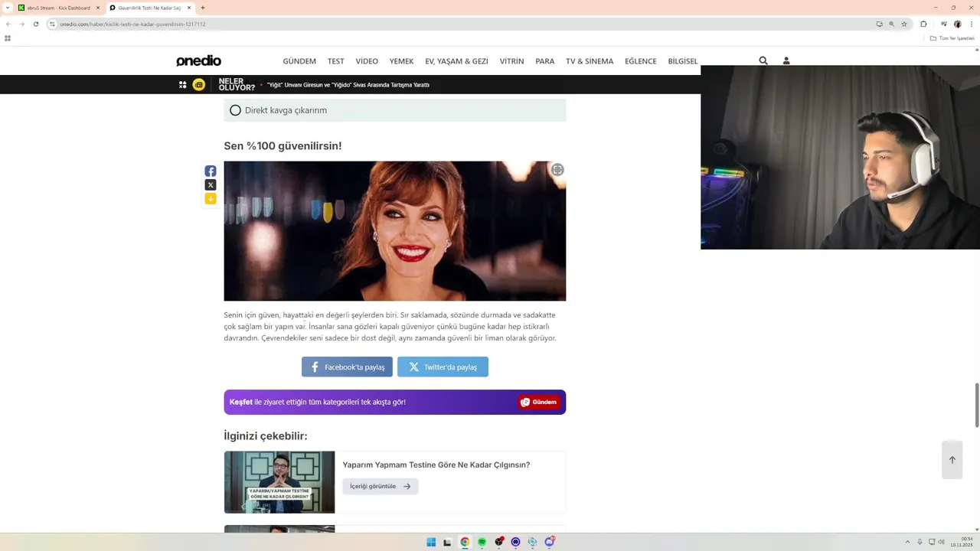Open the EV, YAŞAM & GEZİ menu
Image resolution: width=980 pixels, height=551 pixels.
click(456, 61)
